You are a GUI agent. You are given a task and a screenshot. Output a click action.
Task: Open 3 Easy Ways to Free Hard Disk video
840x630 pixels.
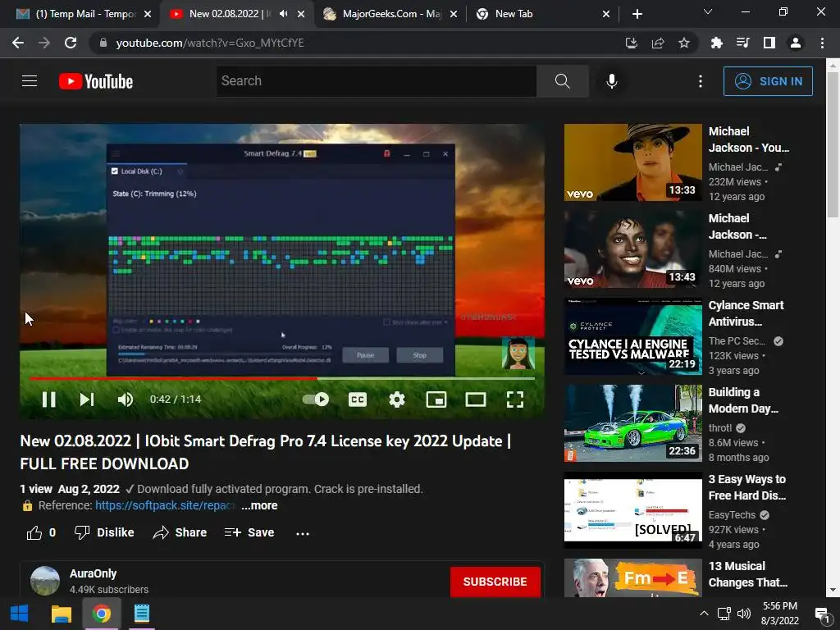632,510
